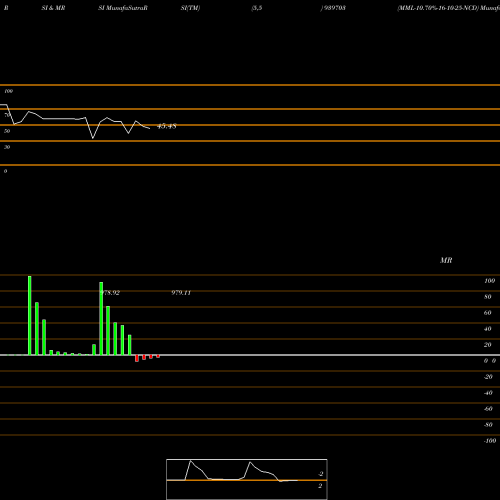
Task: Click the 939703 code in the header
Action: pos(334,8)
